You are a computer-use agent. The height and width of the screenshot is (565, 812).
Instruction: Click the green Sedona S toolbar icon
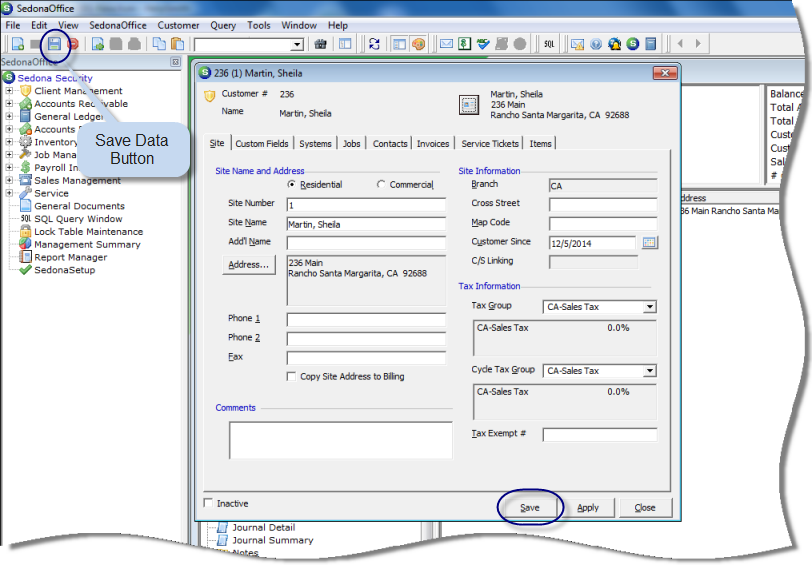click(633, 44)
